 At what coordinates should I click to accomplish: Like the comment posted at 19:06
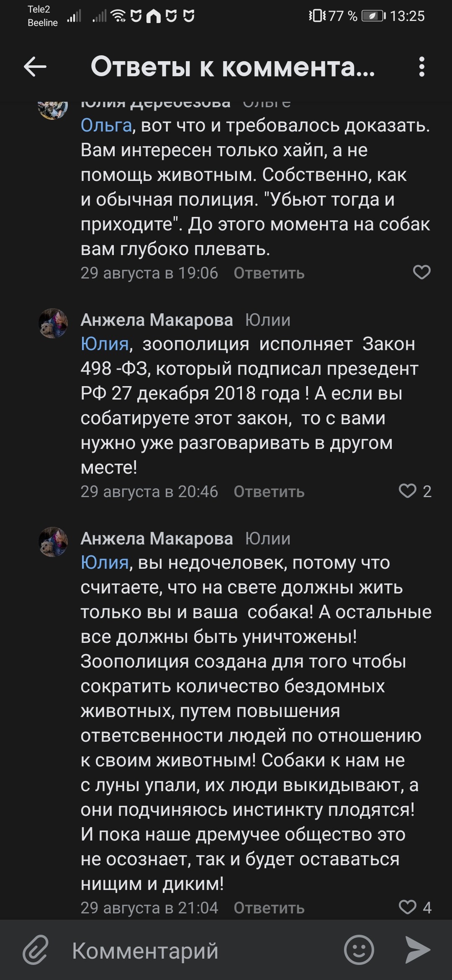(x=421, y=273)
